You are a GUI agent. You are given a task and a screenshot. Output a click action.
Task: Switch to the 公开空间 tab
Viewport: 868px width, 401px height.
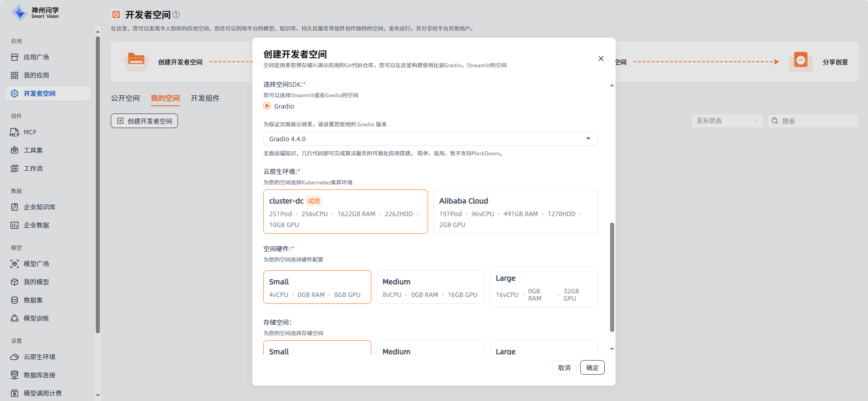point(125,98)
